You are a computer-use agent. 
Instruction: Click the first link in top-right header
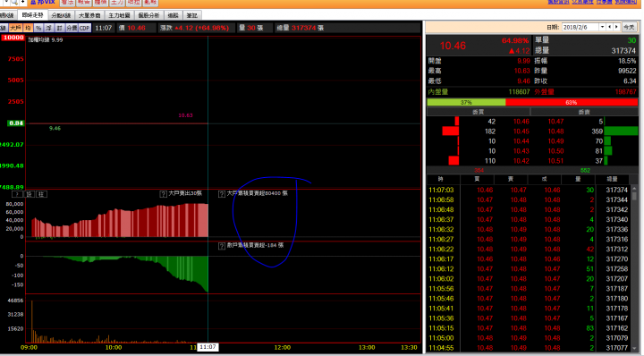pos(558,2)
